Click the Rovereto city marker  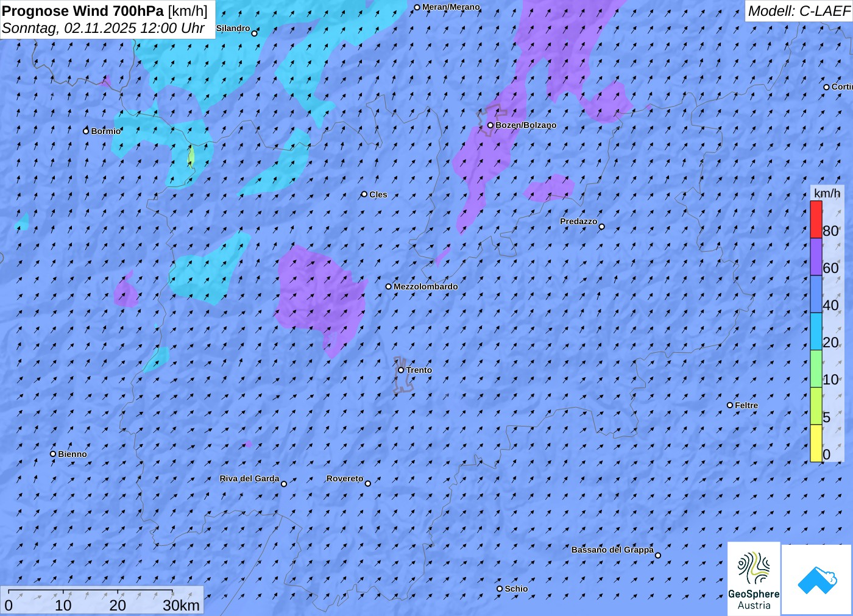pos(368,484)
